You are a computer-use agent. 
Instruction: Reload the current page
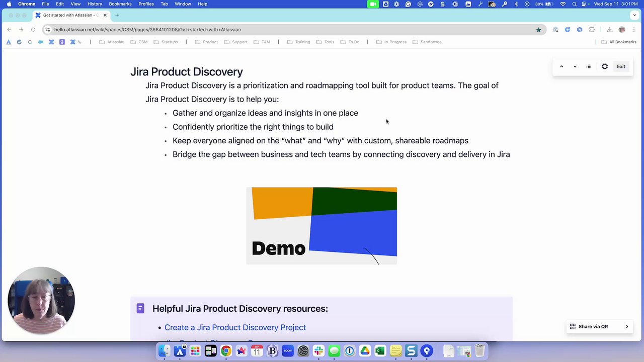point(33,30)
